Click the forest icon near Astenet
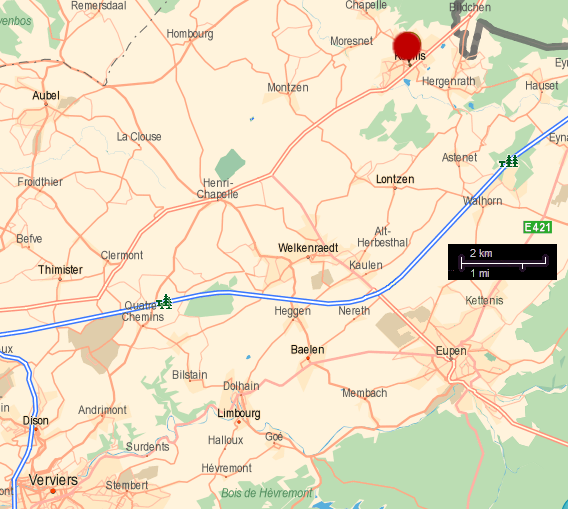This screenshot has width=568, height=509. coord(509,161)
